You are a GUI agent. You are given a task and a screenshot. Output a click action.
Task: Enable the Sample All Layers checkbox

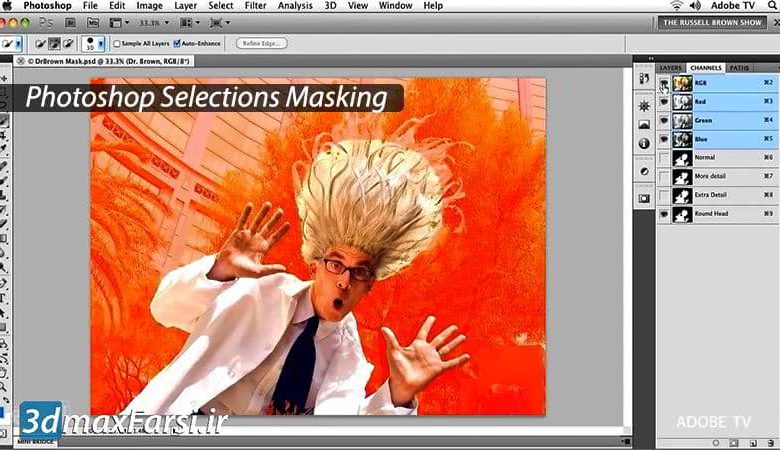click(x=117, y=44)
